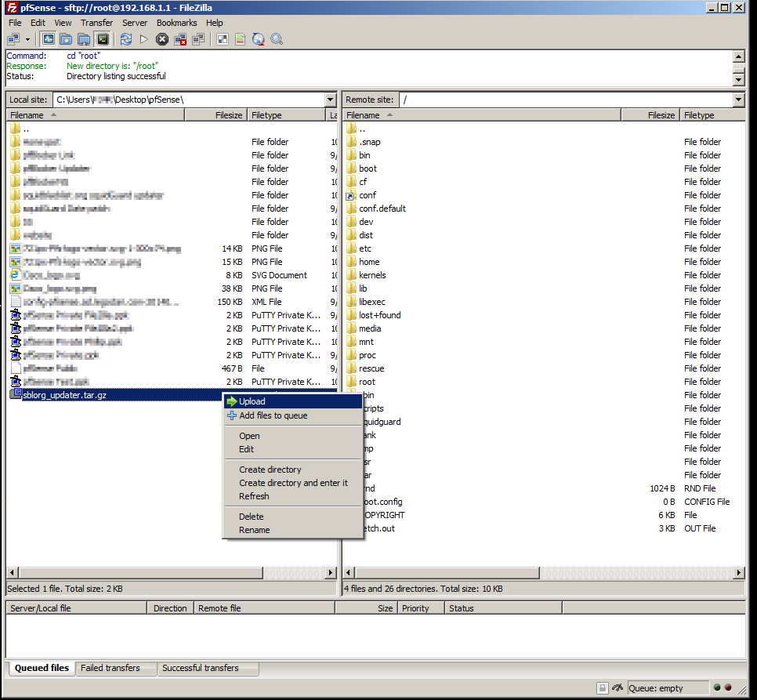
Task: Toggle directory comparison toolbar icon
Action: click(241, 39)
